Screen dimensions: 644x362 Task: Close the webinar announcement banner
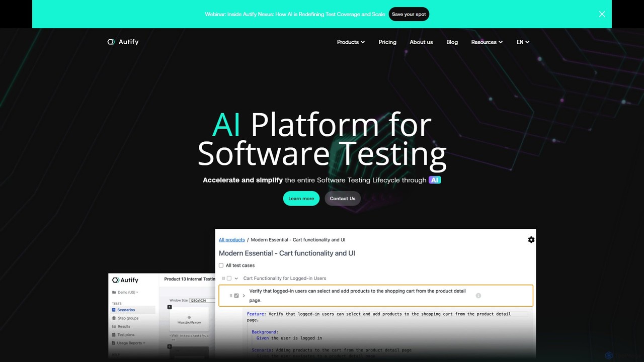tap(602, 14)
